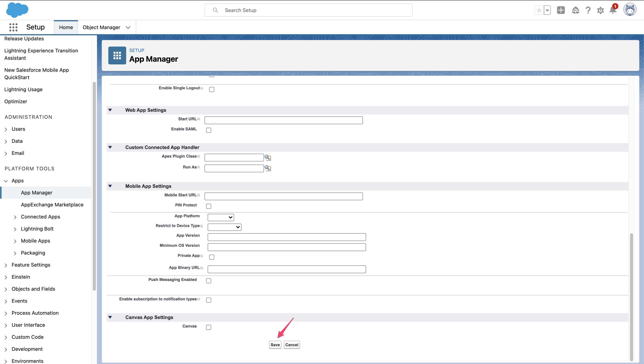Open the Object Manager tab dropdown chevron
This screenshot has height=364, width=644.
click(x=128, y=28)
